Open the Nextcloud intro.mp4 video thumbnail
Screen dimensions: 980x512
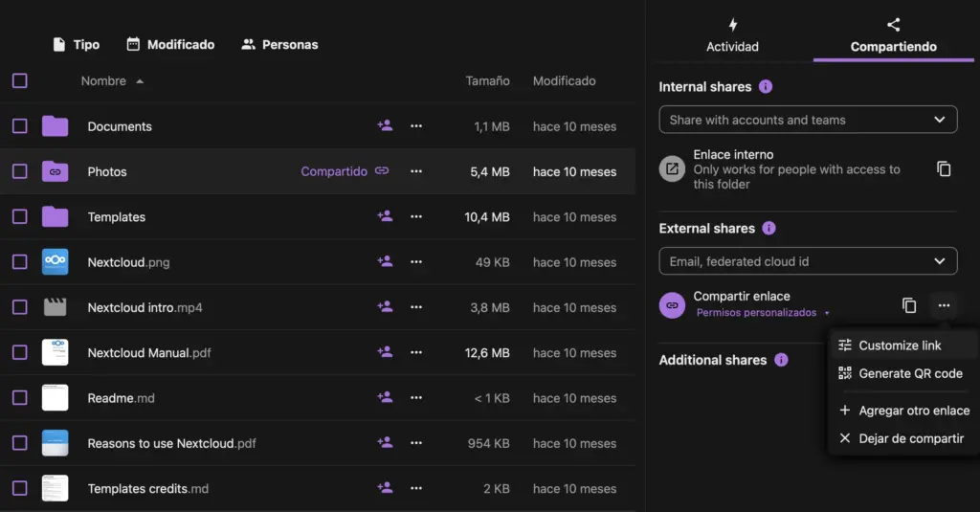click(x=55, y=307)
